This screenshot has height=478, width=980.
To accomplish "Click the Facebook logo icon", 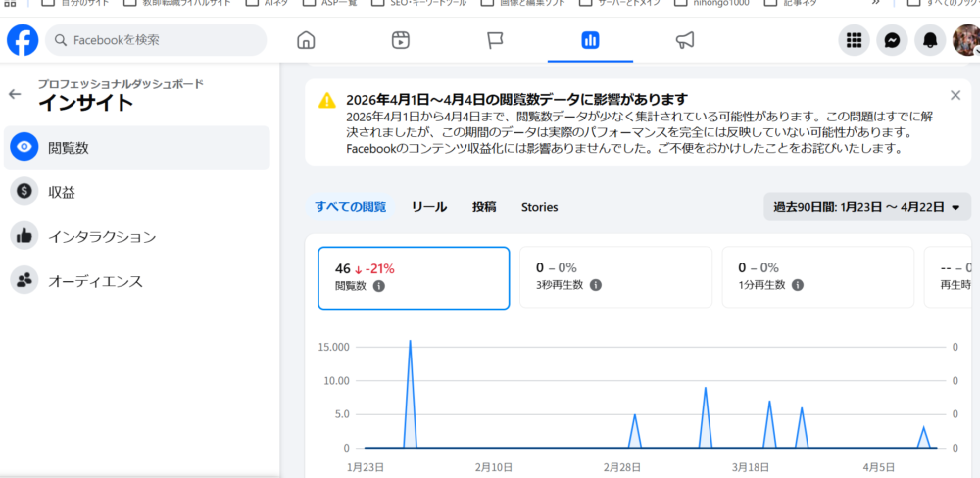I will [22, 40].
